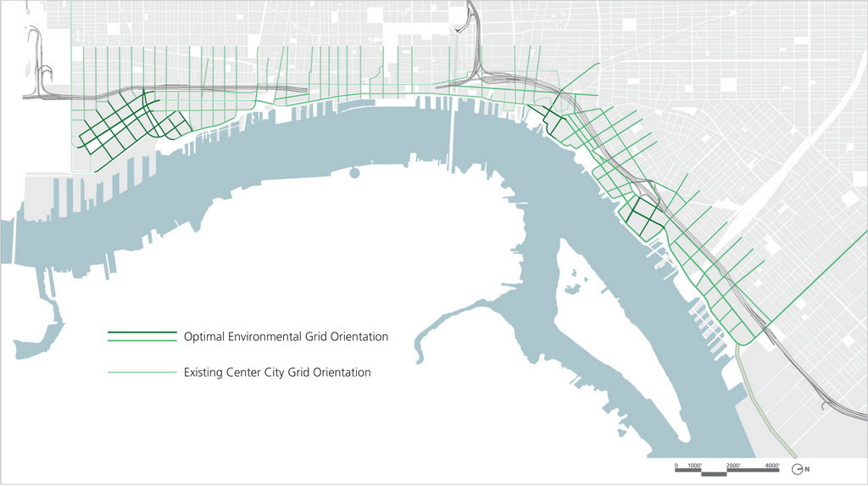Click the 0 mark on the scale bar

point(676,466)
